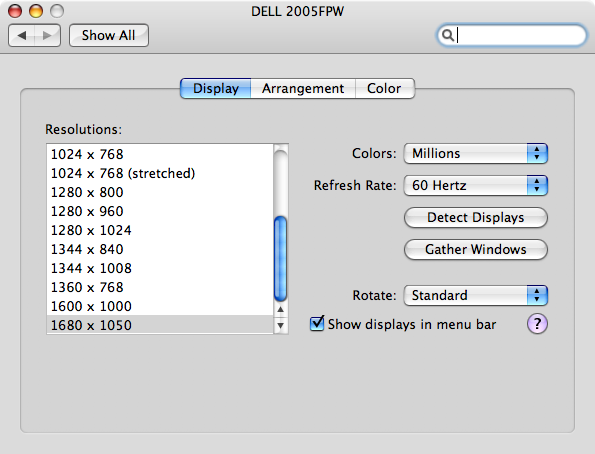Select the 1024 x 768 resolution
This screenshot has width=595, height=454.
coord(159,154)
